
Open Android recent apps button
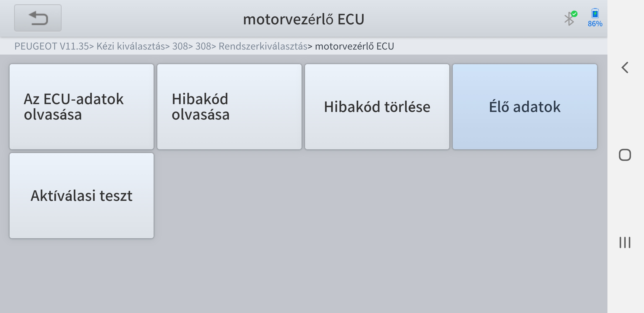click(x=625, y=242)
